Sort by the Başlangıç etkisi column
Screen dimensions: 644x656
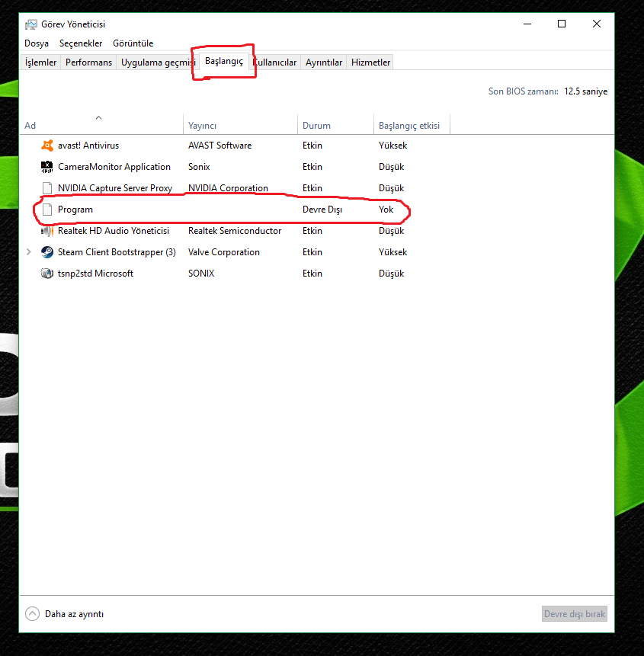coord(410,126)
